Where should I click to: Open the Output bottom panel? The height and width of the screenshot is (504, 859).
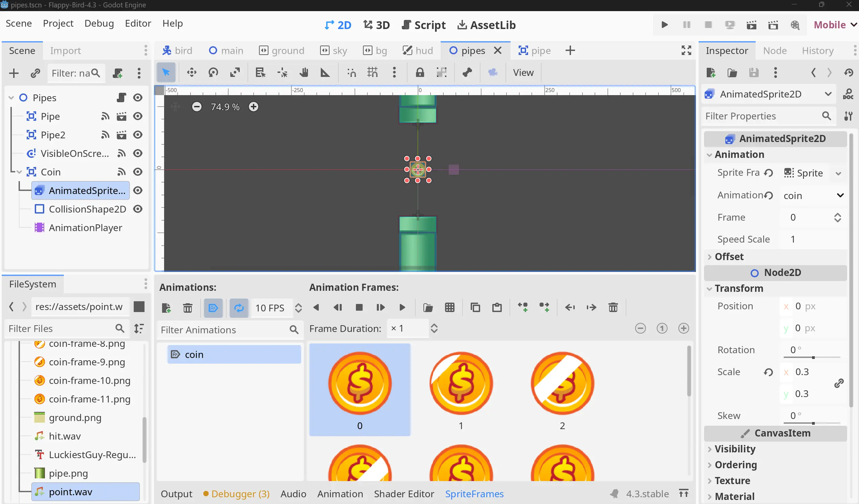coord(176,494)
